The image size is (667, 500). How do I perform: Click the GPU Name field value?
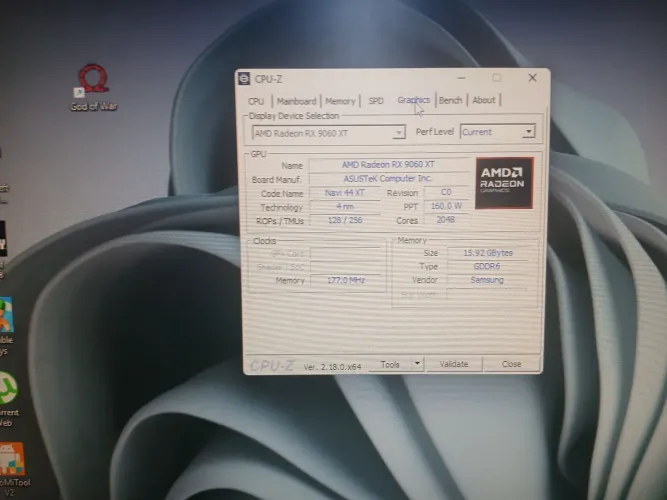(388, 164)
